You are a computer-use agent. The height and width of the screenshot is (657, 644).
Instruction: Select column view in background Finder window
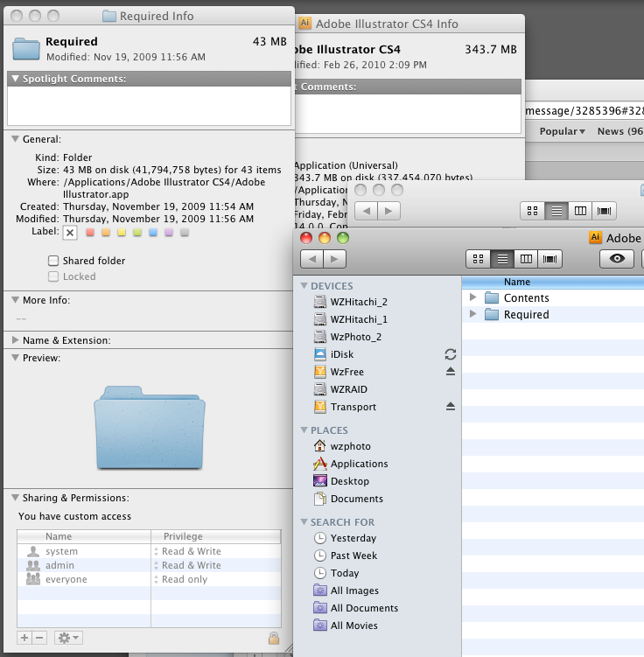tap(580, 211)
